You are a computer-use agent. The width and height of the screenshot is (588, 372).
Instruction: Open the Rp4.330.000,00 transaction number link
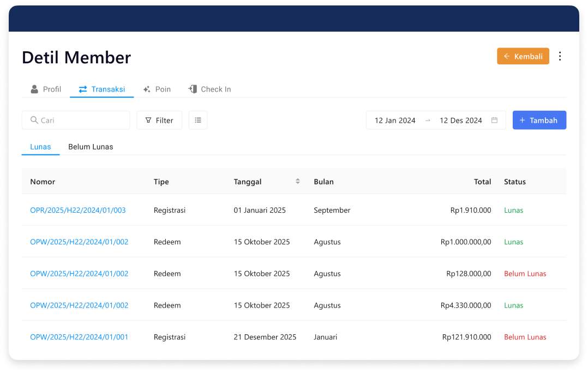pyautogui.click(x=79, y=305)
